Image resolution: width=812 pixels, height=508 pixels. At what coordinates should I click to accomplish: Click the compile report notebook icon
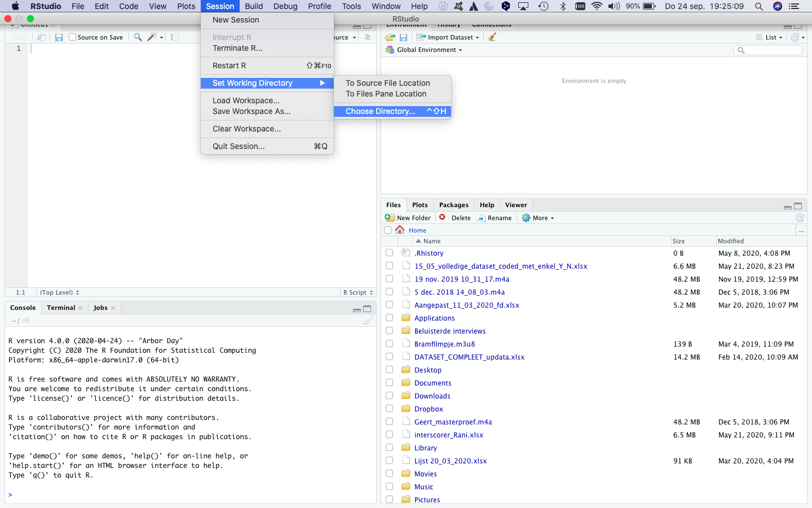tap(175, 37)
